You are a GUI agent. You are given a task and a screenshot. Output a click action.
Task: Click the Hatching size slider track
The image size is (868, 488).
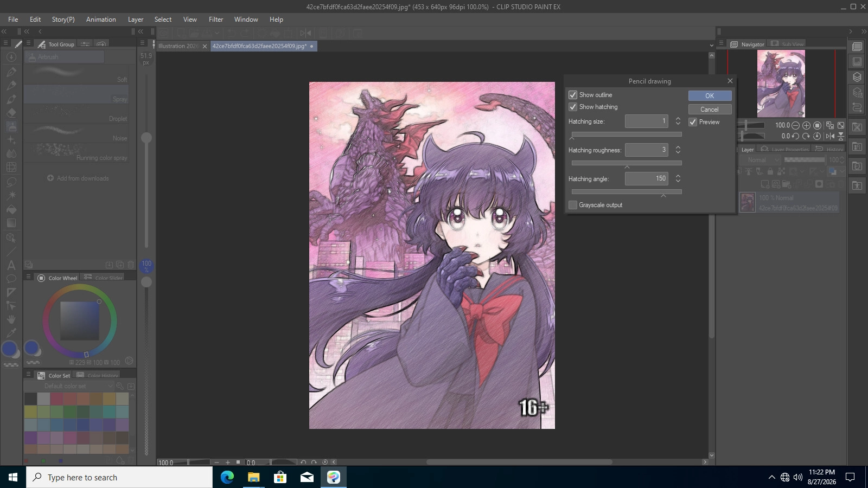pos(627,134)
